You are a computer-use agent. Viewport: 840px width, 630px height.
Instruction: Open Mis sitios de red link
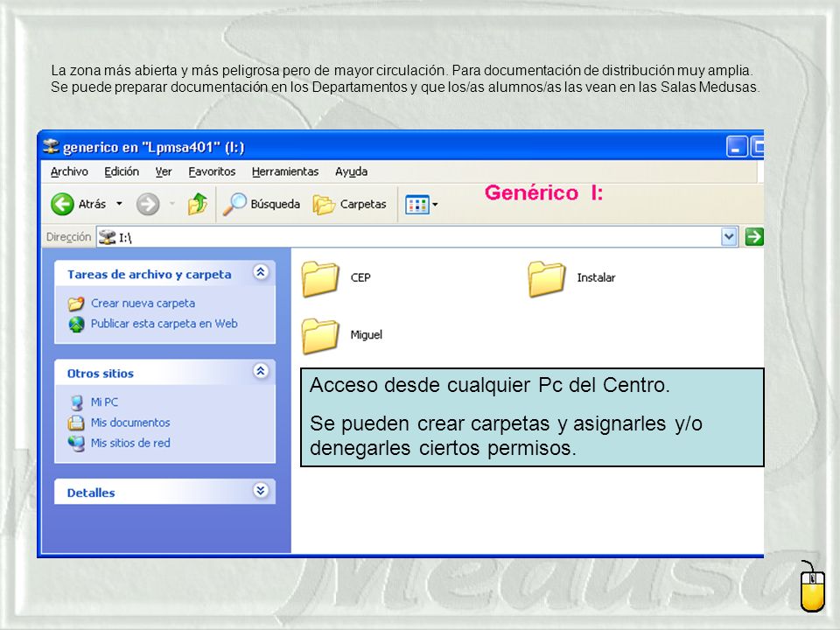[130, 443]
